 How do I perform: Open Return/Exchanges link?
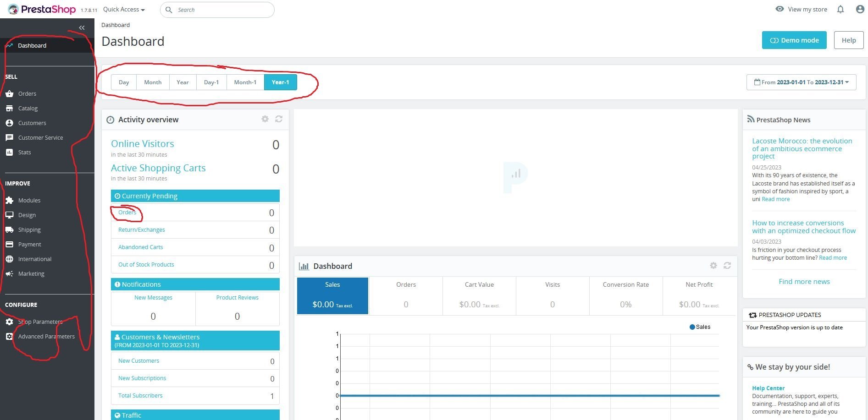(x=142, y=230)
